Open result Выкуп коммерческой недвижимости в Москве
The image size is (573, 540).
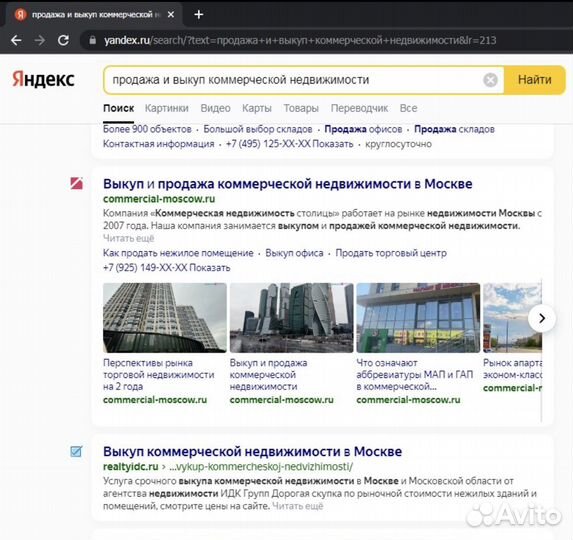pos(253,452)
